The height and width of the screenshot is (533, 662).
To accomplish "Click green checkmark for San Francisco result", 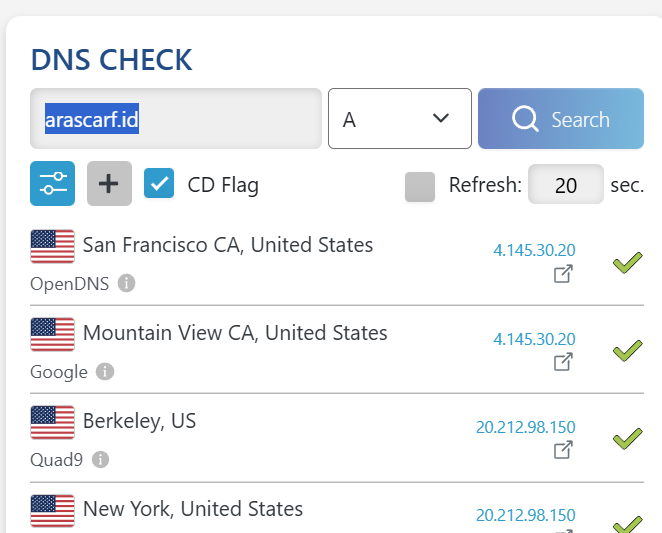I will tap(627, 263).
